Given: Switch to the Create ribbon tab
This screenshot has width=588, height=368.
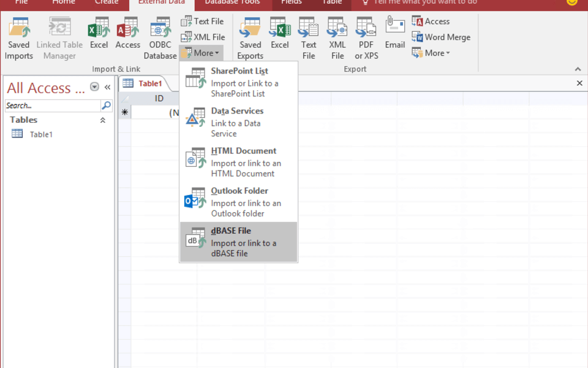Looking at the screenshot, I should tap(107, 3).
